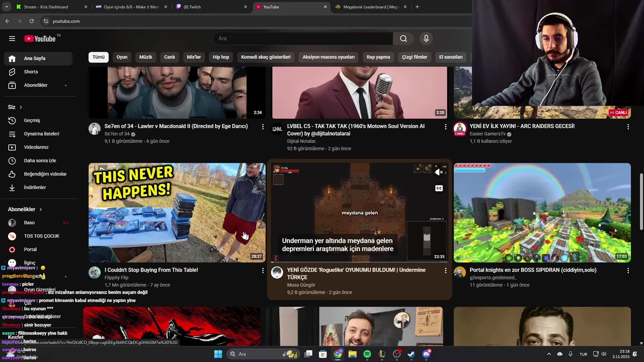Open options for ARC RAIDERS live stream

pos(628,127)
